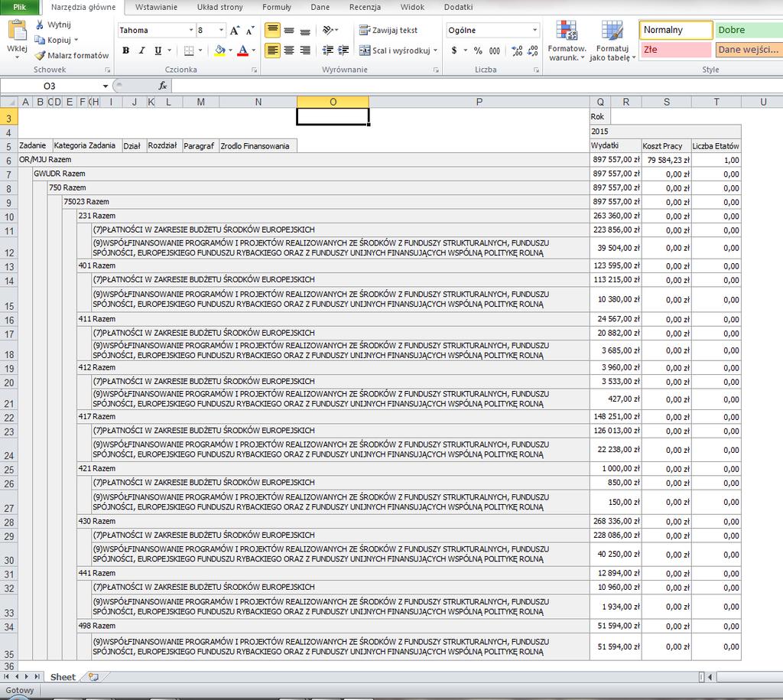Click the cell borders icon
The height and width of the screenshot is (700, 783).
coord(189,50)
